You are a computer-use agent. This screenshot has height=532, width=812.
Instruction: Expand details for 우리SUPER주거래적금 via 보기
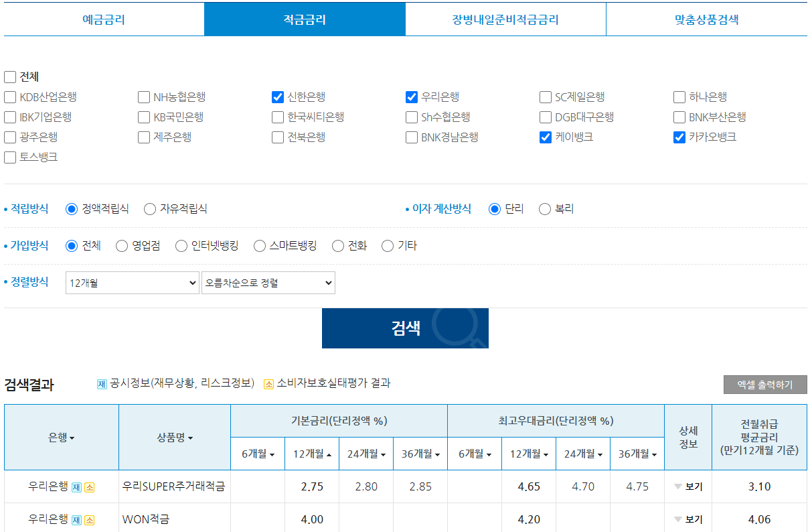[x=678, y=487]
